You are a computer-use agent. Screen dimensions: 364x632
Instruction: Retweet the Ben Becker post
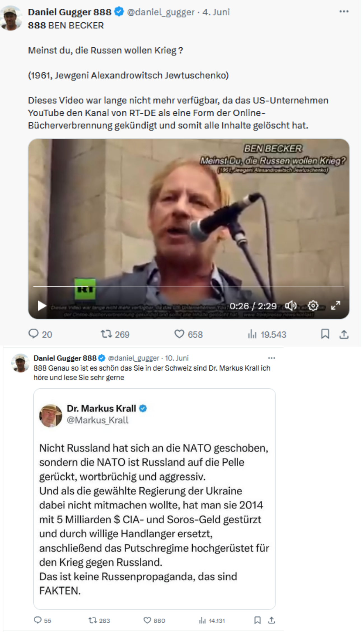(x=106, y=334)
